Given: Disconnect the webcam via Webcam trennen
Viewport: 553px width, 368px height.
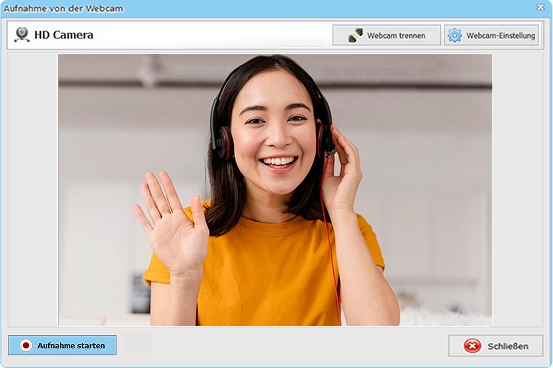Looking at the screenshot, I should [386, 35].
